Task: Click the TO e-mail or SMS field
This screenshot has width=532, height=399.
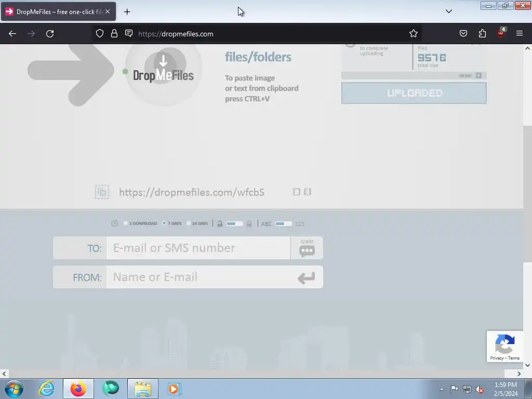Action: click(198, 248)
